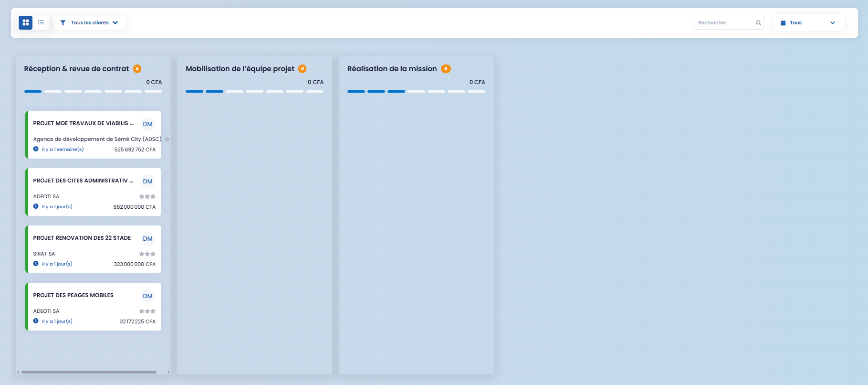Open PROJET DES CITES ADMINISTRATIV card
The image size is (868, 385).
[83, 181]
